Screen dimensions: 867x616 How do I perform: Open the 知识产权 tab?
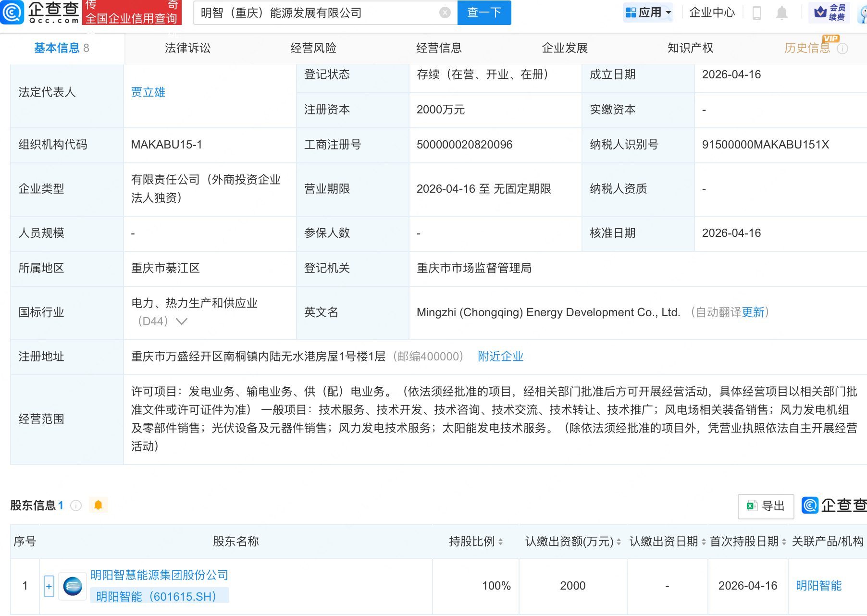690,48
